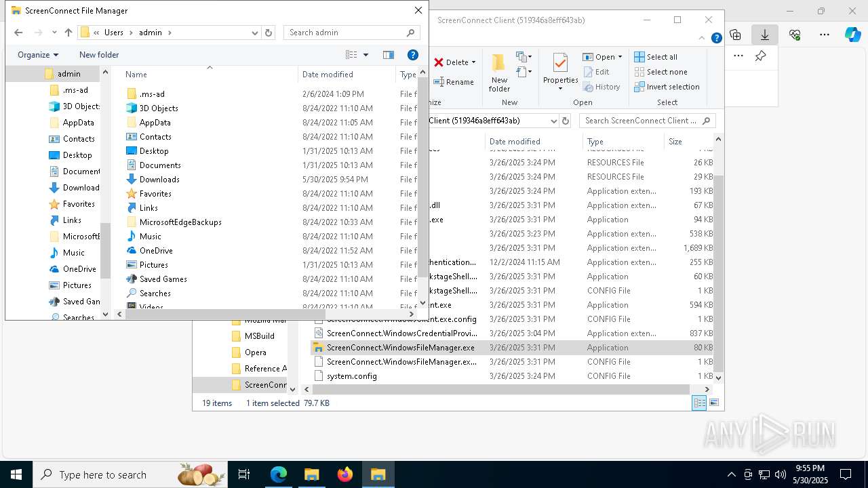The width and height of the screenshot is (868, 488).
Task: Toggle the preview pane button
Action: pos(389,55)
